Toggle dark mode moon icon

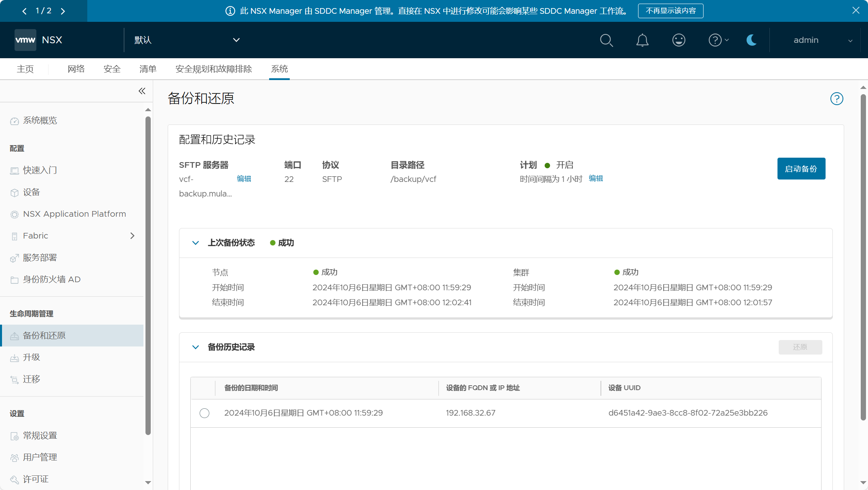(x=752, y=40)
